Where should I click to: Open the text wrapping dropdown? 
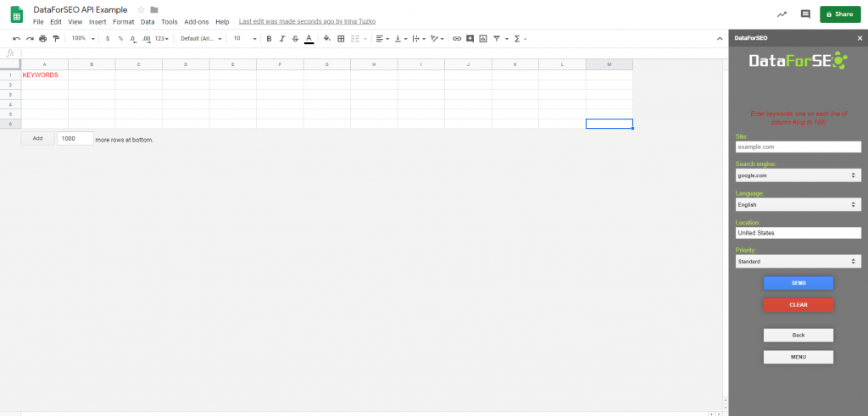(420, 39)
